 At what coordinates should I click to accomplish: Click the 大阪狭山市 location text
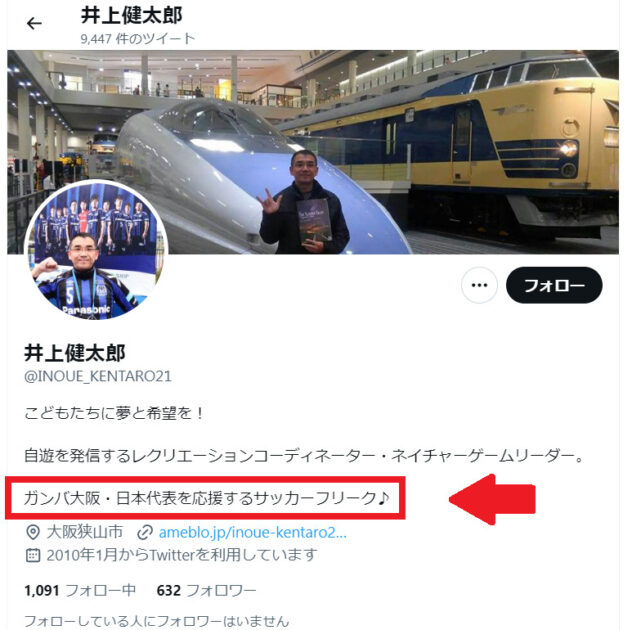pos(85,532)
